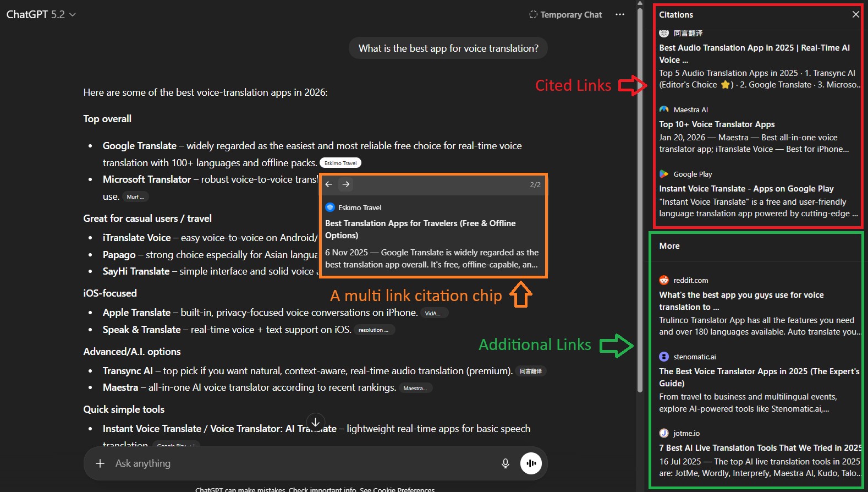The image size is (868, 492).
Task: Go to next link in citation popup
Action: 346,184
